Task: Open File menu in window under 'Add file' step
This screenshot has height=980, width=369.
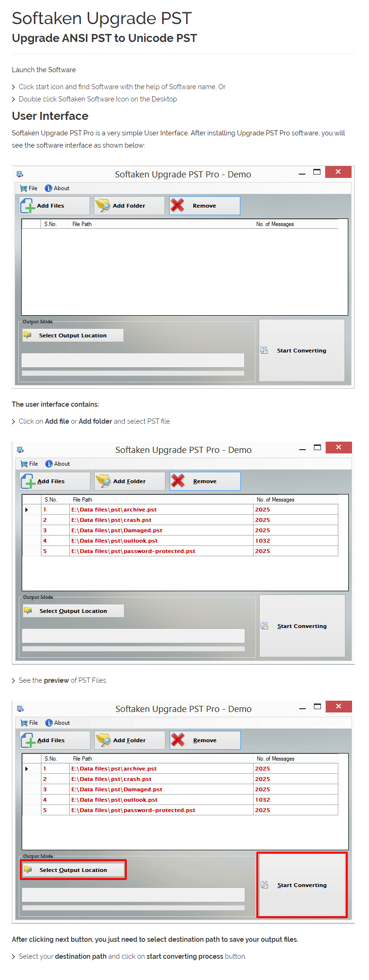Action: click(x=29, y=464)
